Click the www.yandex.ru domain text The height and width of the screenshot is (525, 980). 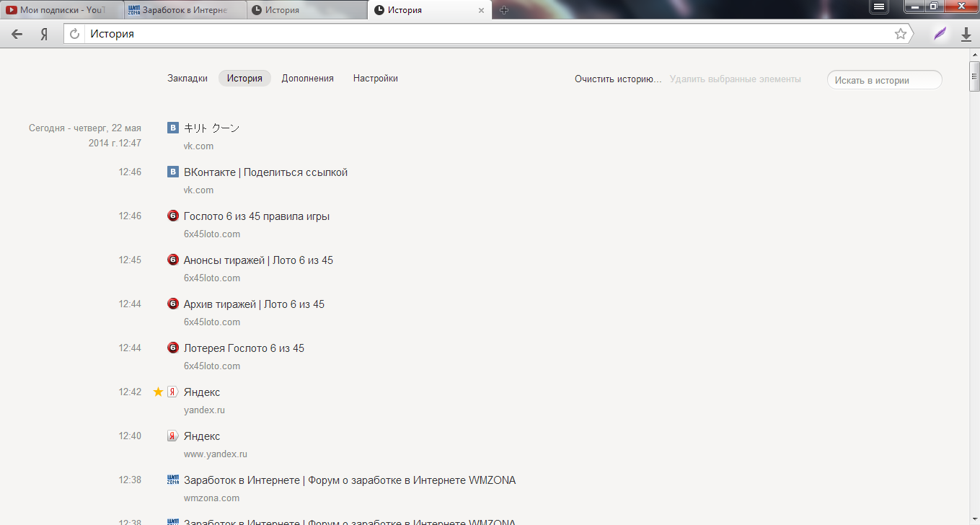216,454
